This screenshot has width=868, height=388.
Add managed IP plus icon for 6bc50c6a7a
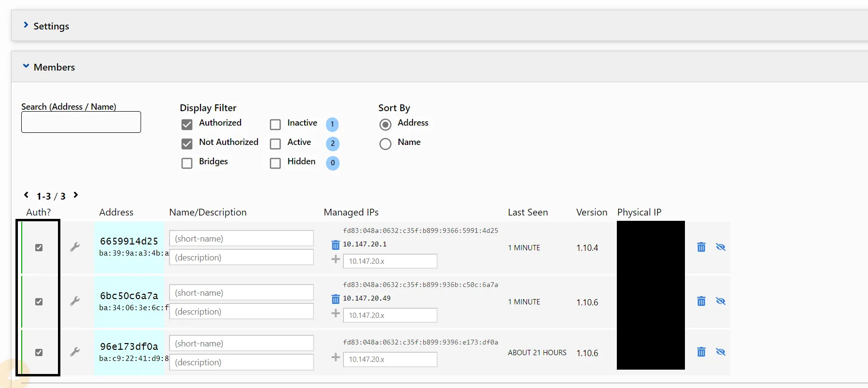point(336,314)
